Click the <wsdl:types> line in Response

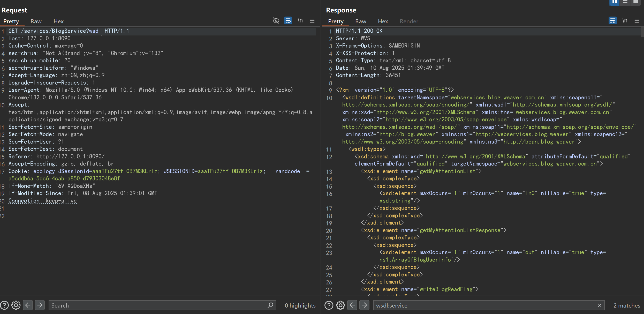pyautogui.click(x=367, y=149)
